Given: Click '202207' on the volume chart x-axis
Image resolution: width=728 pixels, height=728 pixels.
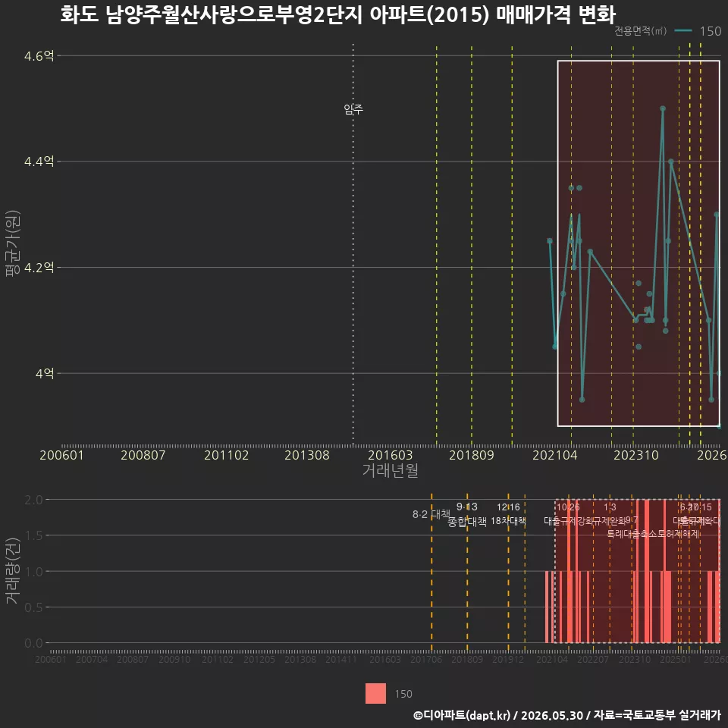Looking at the screenshot, I should pos(593,659).
